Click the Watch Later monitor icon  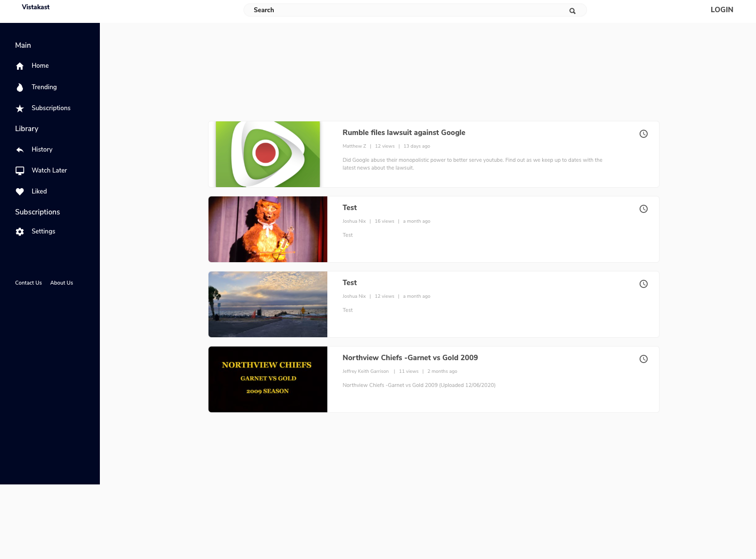[x=20, y=171]
